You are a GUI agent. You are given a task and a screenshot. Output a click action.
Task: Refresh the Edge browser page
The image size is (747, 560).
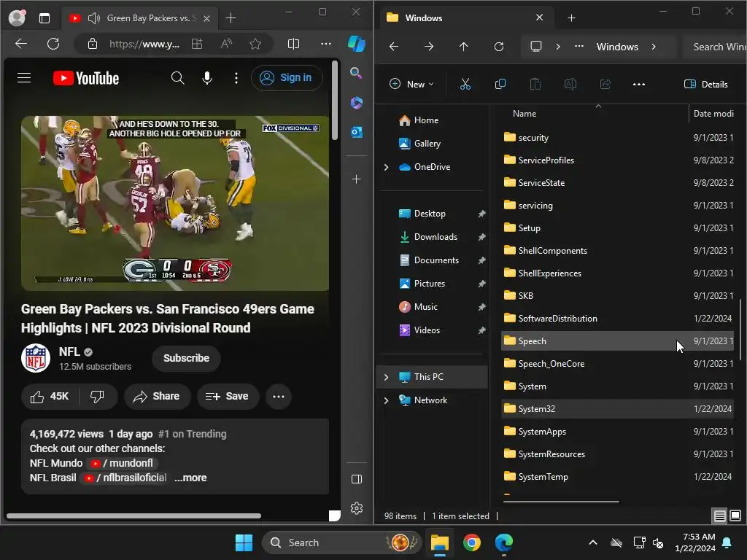click(x=53, y=44)
